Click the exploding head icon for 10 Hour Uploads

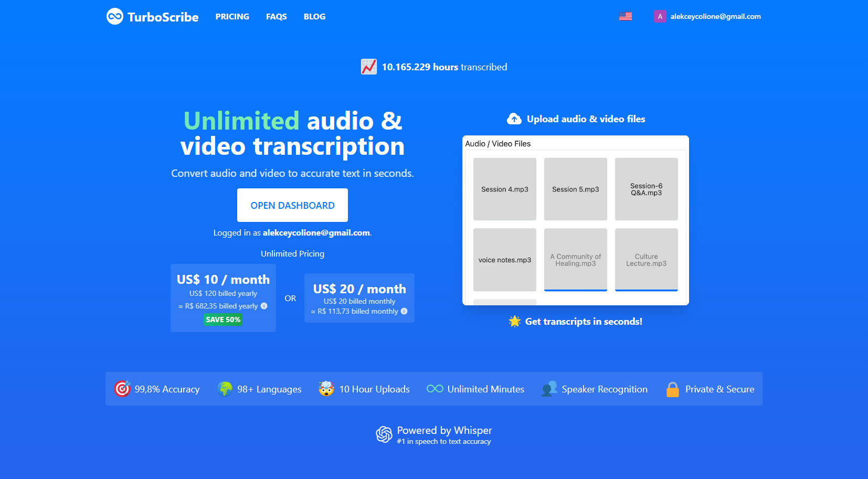click(326, 389)
